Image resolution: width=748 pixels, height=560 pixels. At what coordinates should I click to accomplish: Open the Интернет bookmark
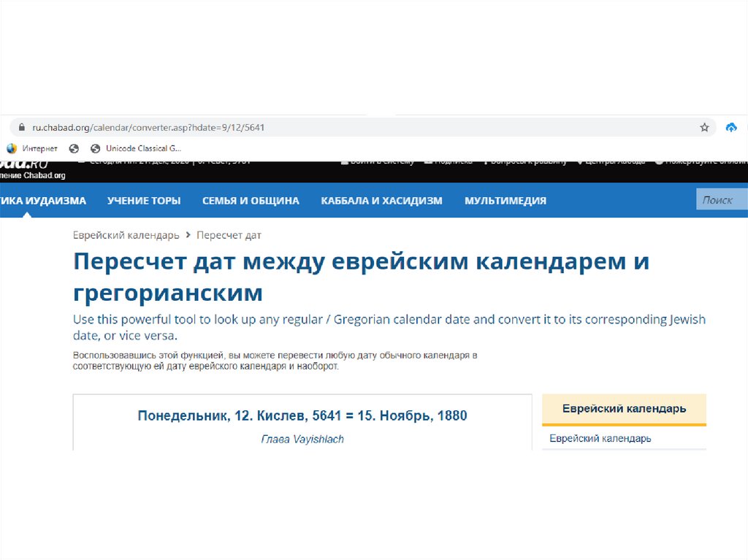(x=32, y=148)
